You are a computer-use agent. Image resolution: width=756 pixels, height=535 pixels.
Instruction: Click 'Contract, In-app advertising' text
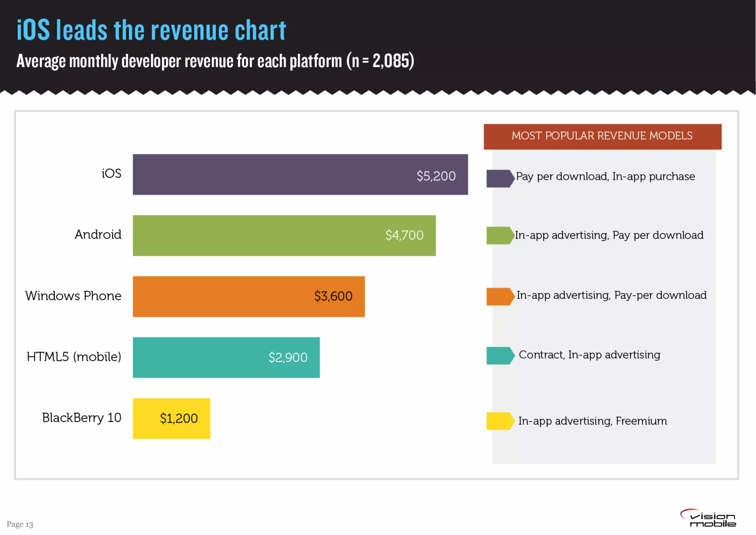click(x=589, y=355)
